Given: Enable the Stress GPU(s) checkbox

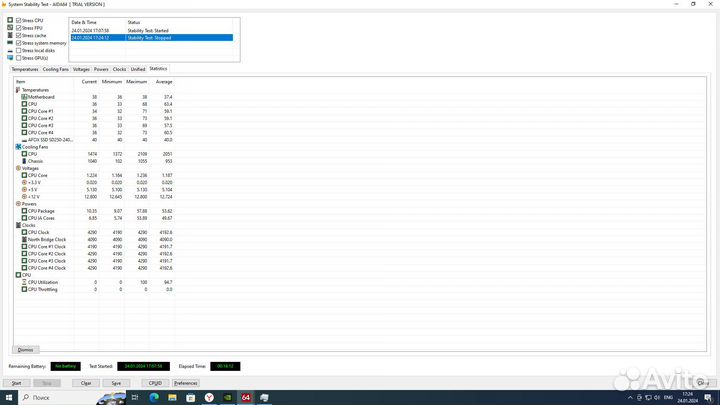Looking at the screenshot, I should (18, 58).
